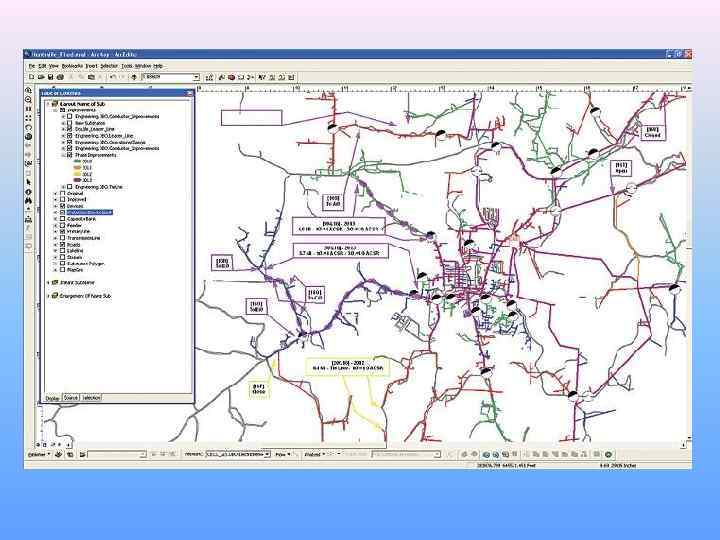Image resolution: width=720 pixels, height=540 pixels.
Task: Open the map scale dropdown
Action: tap(196, 77)
